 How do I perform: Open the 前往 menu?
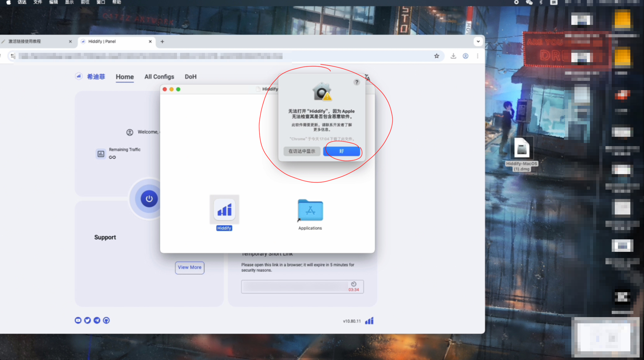click(85, 2)
